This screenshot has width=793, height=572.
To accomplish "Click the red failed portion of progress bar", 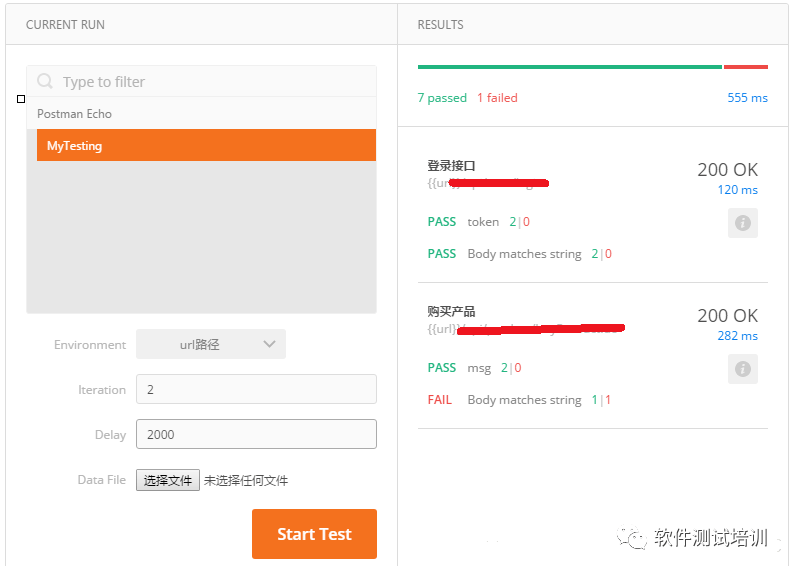I will [x=746, y=67].
